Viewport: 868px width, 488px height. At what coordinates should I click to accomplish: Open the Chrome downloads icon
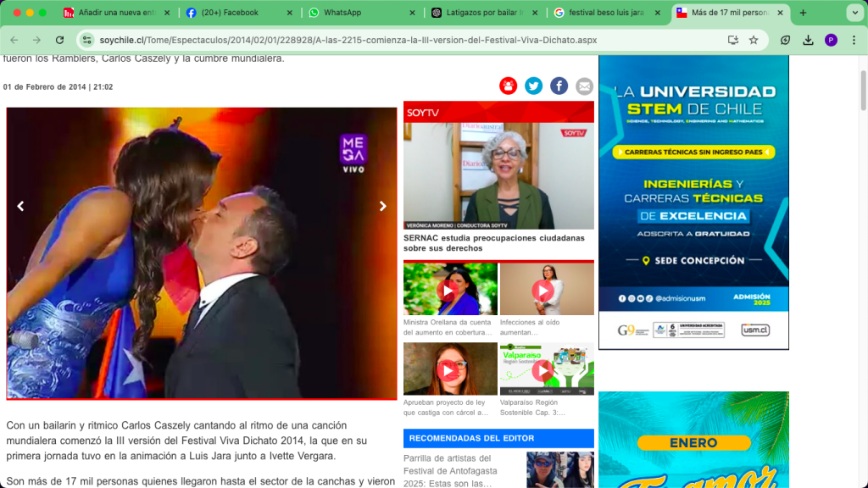[808, 40]
